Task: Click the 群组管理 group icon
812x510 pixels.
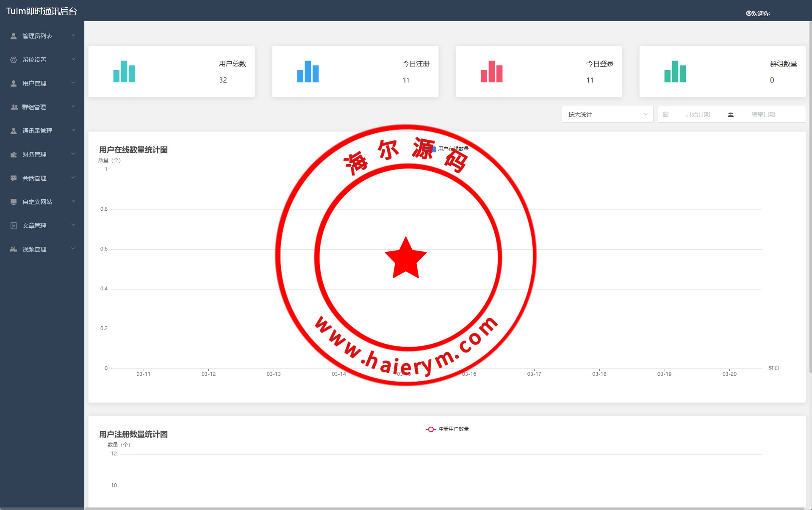Action: (x=14, y=107)
